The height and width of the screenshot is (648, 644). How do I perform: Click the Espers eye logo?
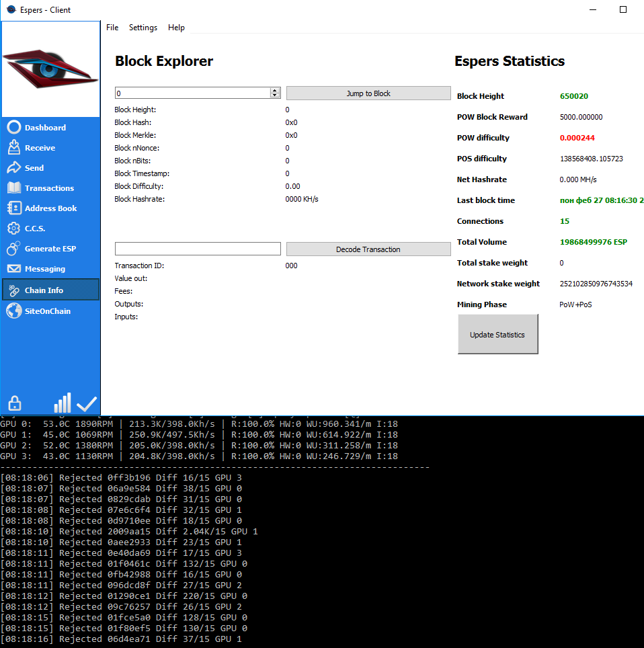click(x=50, y=69)
